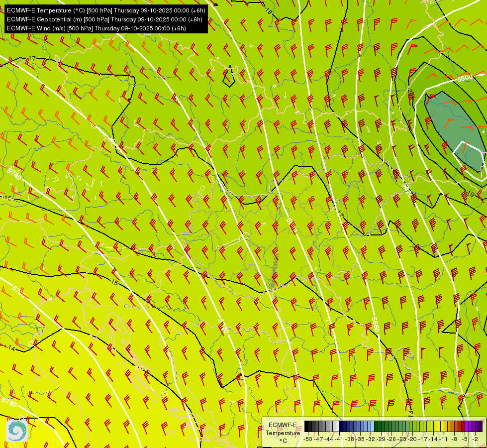Viewport: 487px width, 448px height.
Task: Select the ECMWF-E Geopotential 500 hPa title line
Action: click(x=104, y=19)
